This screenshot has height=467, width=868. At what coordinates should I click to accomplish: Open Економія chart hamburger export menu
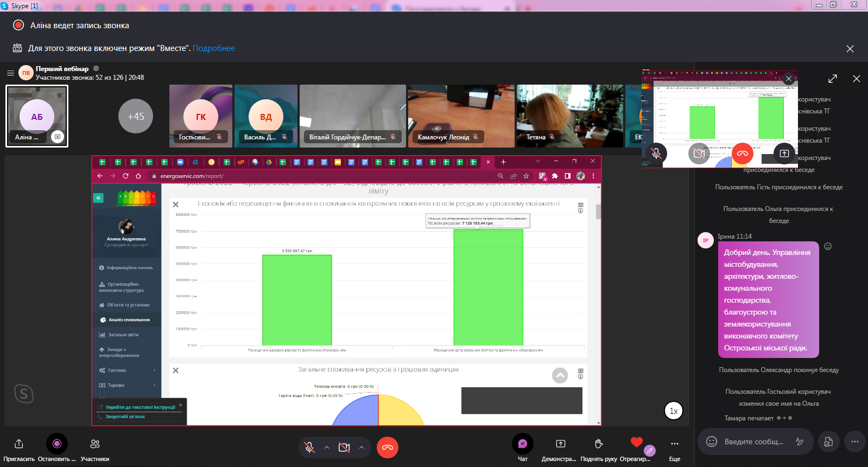(x=580, y=205)
